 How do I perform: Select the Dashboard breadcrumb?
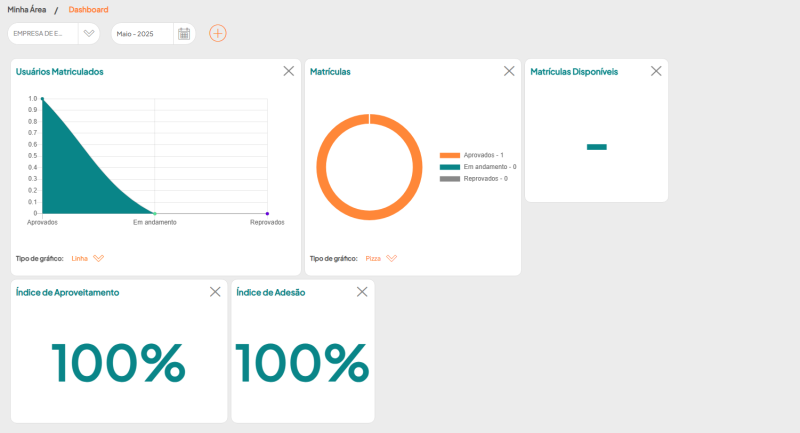point(88,10)
